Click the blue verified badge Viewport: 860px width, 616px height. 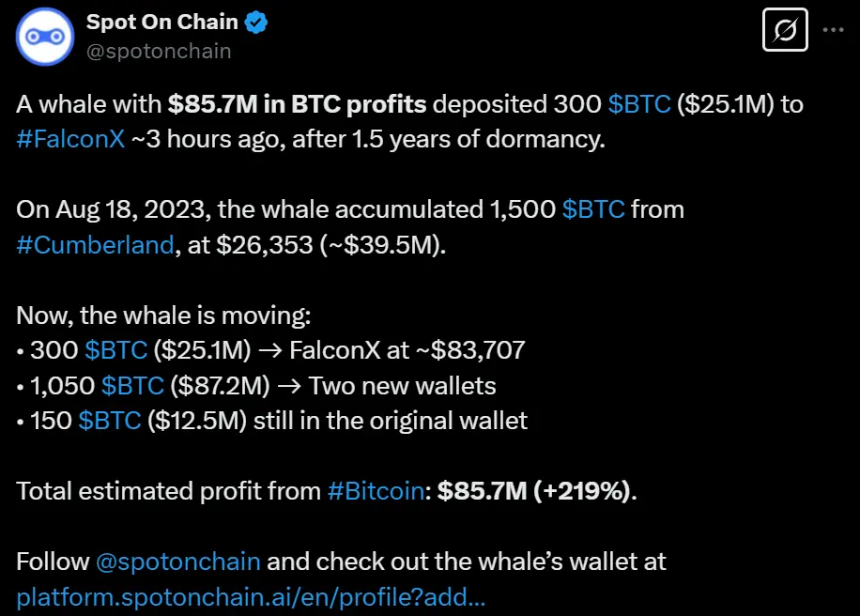click(x=256, y=23)
